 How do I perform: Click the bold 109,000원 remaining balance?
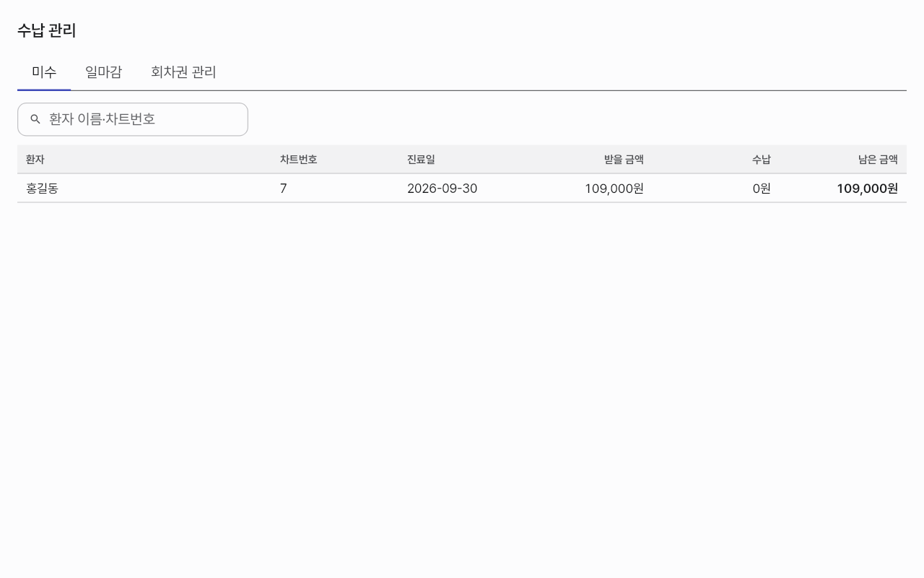(867, 189)
